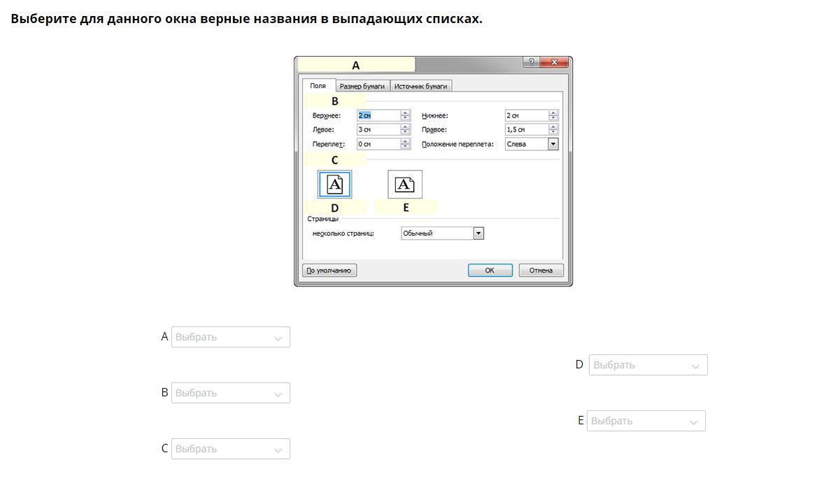Click the По умолчанию button
The image size is (831, 504).
coord(329,270)
